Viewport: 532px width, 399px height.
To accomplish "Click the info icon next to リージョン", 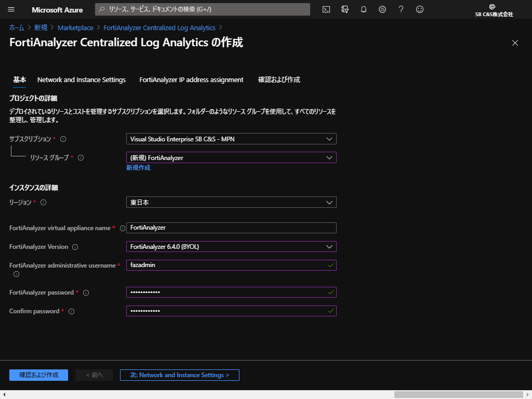I will tap(44, 203).
